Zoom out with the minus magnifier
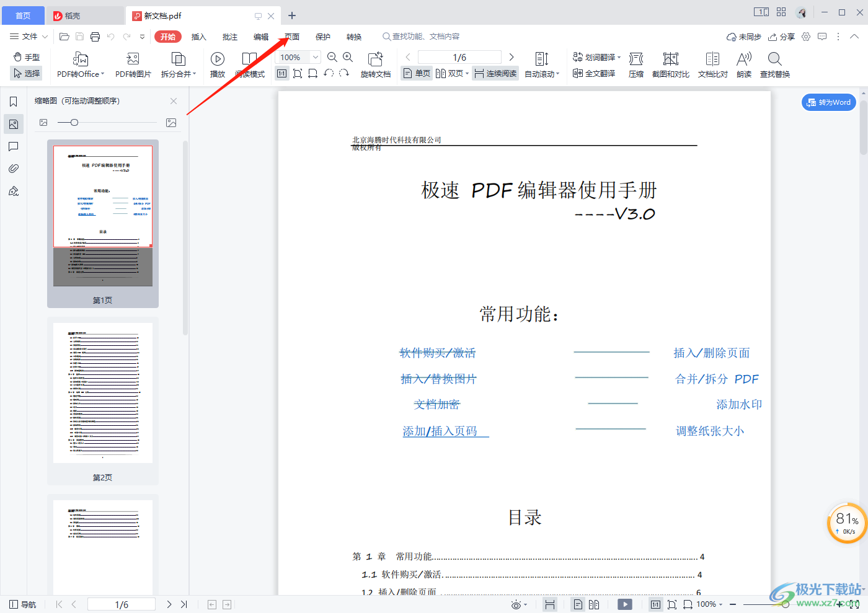The width and height of the screenshot is (868, 613). point(332,57)
